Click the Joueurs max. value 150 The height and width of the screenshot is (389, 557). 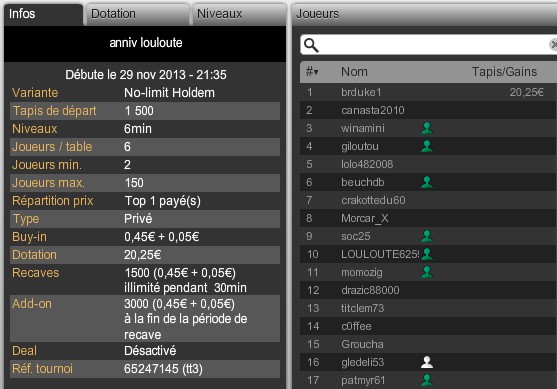pyautogui.click(x=134, y=183)
